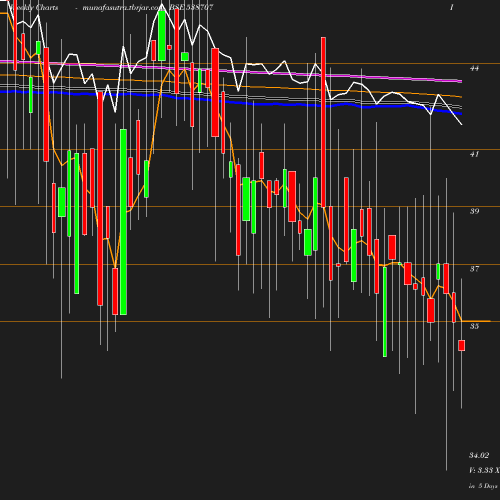Screen dimensions: 500x500
Task: Click the volume text 'V: 3.33 X'
Action: point(484,470)
